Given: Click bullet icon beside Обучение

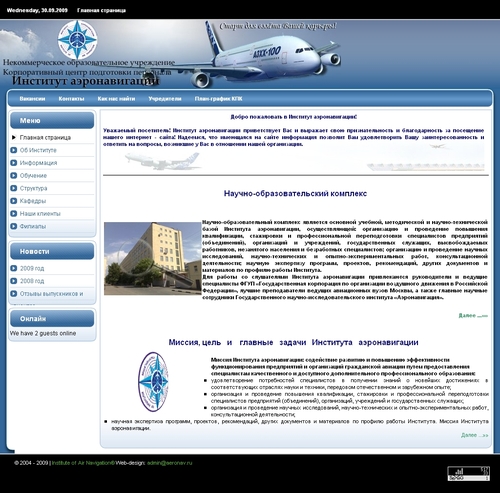Looking at the screenshot, I should click(14, 176).
